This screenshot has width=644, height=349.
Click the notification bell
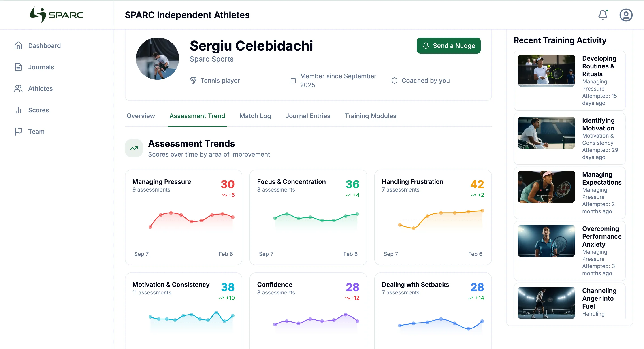click(x=603, y=15)
